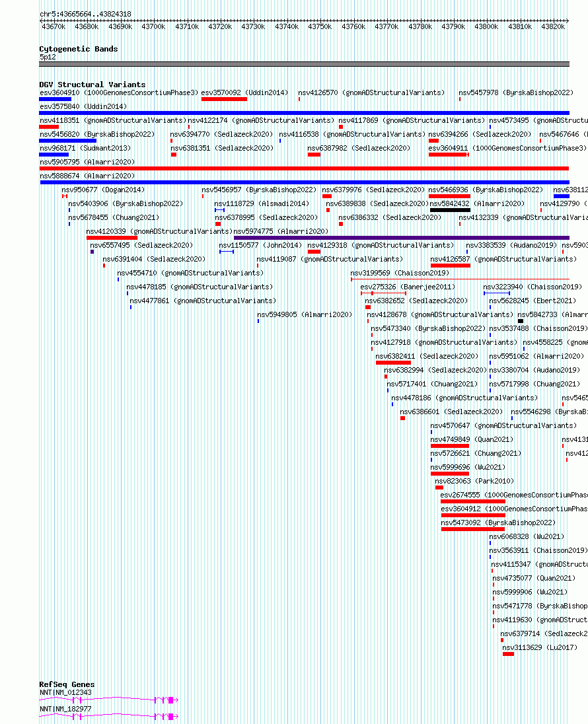The height and width of the screenshot is (724, 588).
Task: Select nsv5974775 (Almarri2020) label
Action: click(x=281, y=231)
